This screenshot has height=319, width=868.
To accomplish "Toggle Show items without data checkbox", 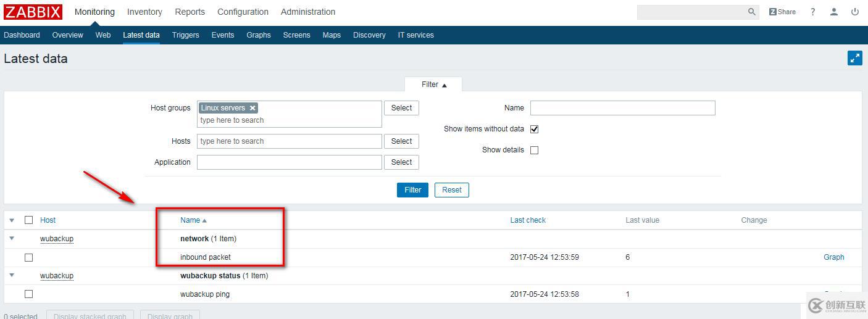I will pos(535,129).
